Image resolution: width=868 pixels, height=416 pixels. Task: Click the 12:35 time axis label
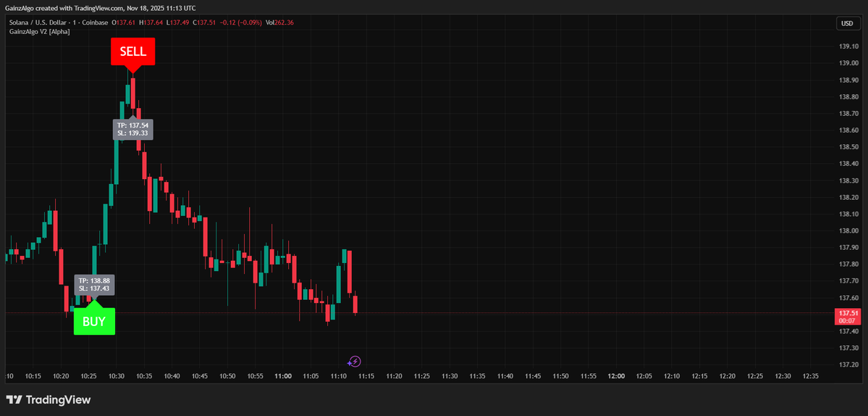(811, 376)
